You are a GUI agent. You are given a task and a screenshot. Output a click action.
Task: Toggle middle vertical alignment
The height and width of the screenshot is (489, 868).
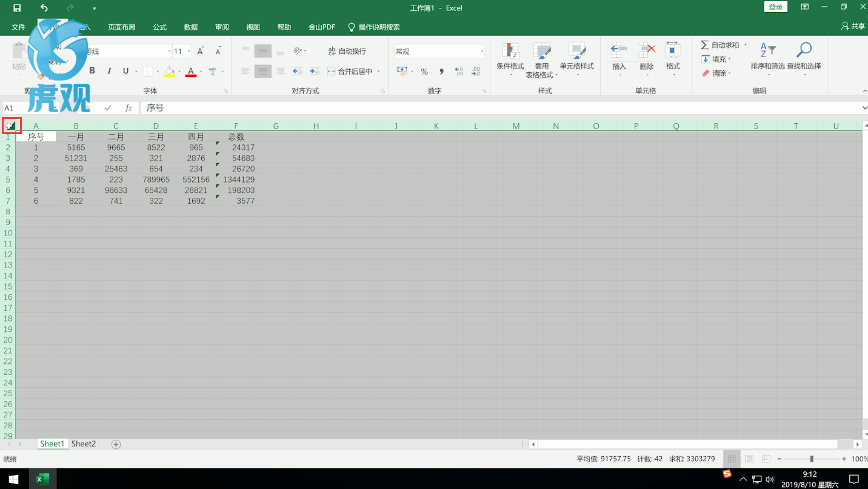(262, 51)
